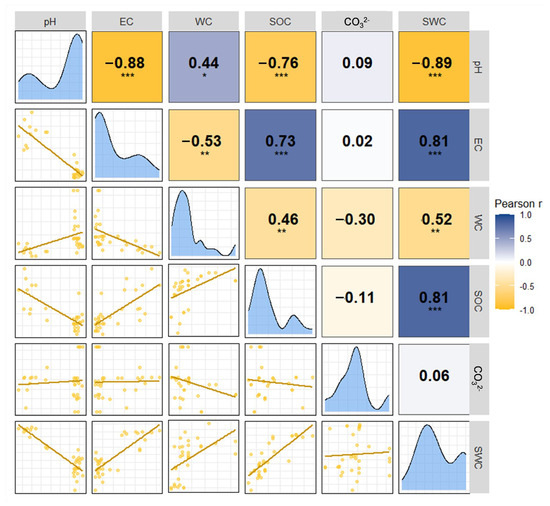Click the SWC density plot at bottom right
The image size is (550, 506).
pos(434,457)
